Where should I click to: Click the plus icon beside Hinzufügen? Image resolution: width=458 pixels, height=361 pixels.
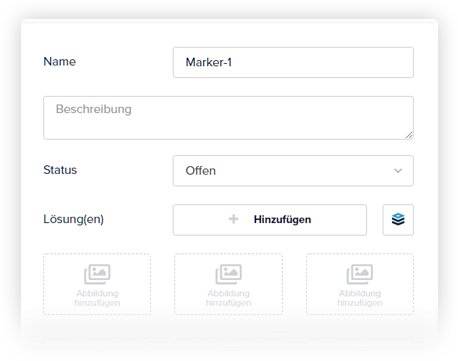[234, 219]
